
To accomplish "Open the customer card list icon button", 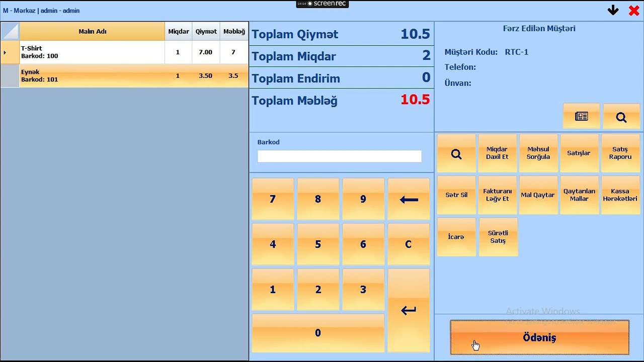I will click(581, 117).
